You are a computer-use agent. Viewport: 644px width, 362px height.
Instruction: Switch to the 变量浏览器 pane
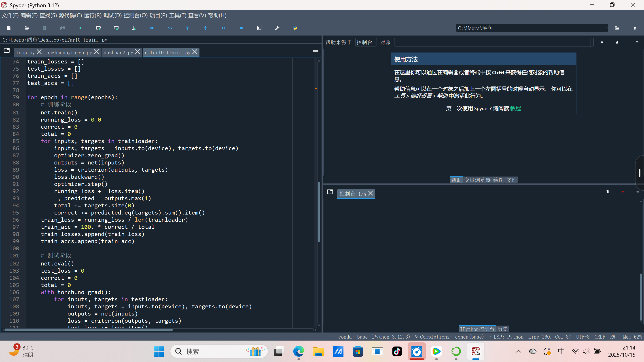click(477, 180)
